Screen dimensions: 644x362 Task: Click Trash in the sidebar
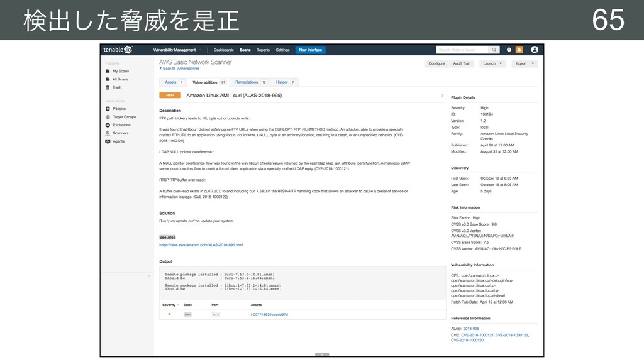pos(117,87)
